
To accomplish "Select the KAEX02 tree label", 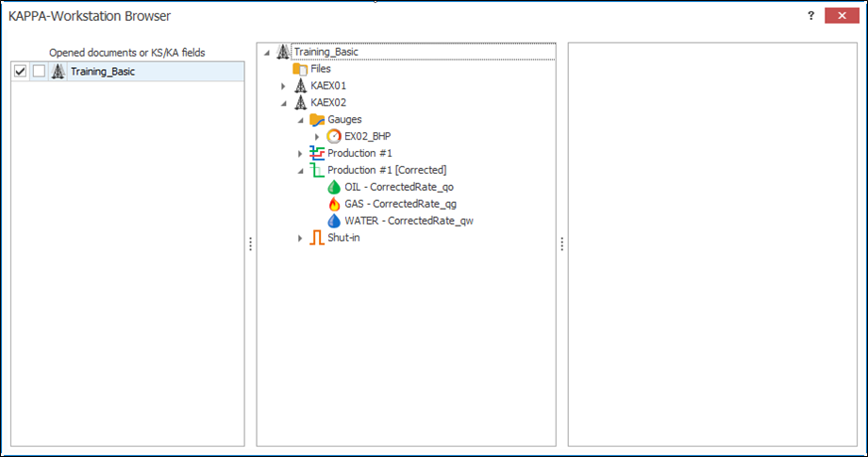I will (x=328, y=103).
